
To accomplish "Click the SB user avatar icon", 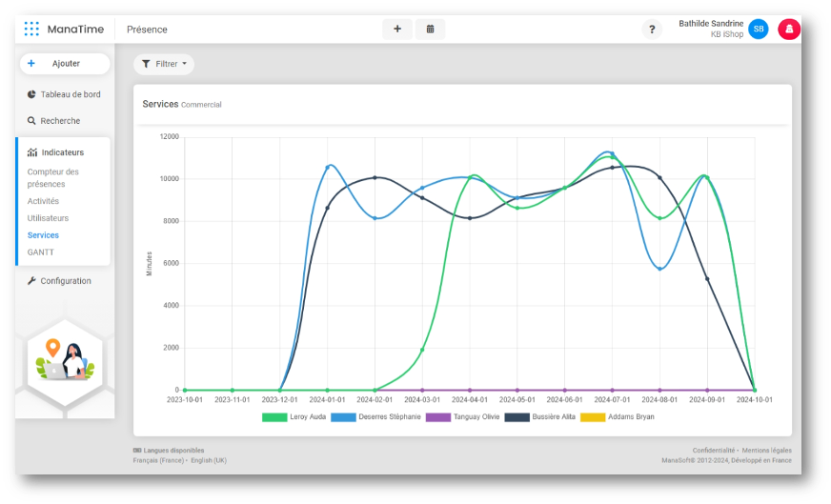I will [758, 30].
